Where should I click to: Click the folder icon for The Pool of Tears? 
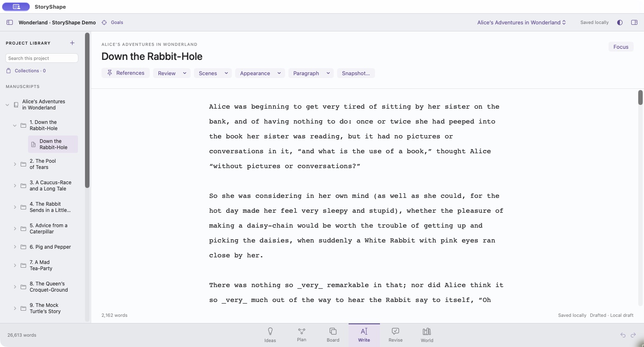click(x=24, y=164)
